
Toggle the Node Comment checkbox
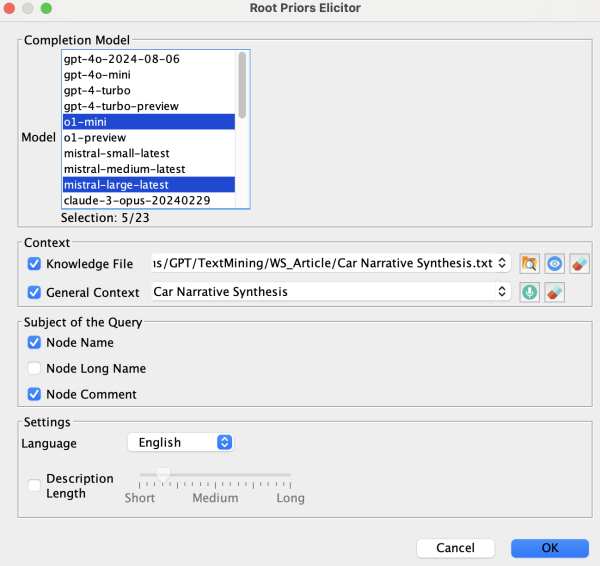click(34, 394)
